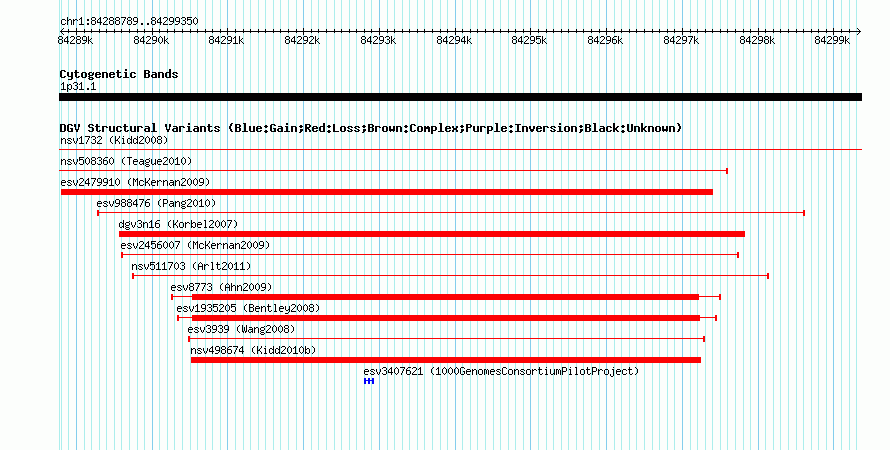Open variant label esv2456007 (McKernan2009)
The height and width of the screenshot is (450, 890).
(195, 245)
